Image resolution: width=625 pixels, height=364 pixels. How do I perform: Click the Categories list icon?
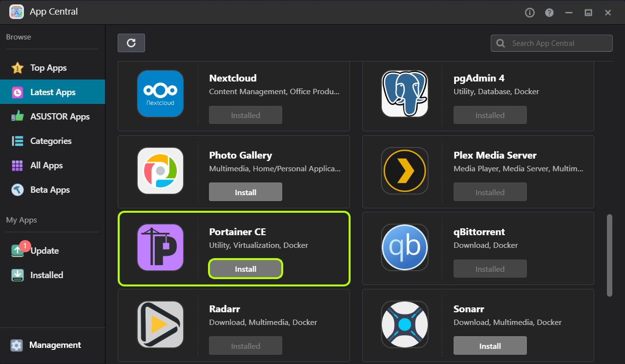(18, 141)
